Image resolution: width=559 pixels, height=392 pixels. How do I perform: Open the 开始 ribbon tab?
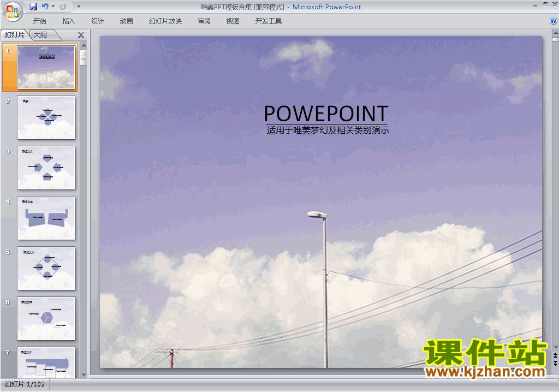click(39, 21)
